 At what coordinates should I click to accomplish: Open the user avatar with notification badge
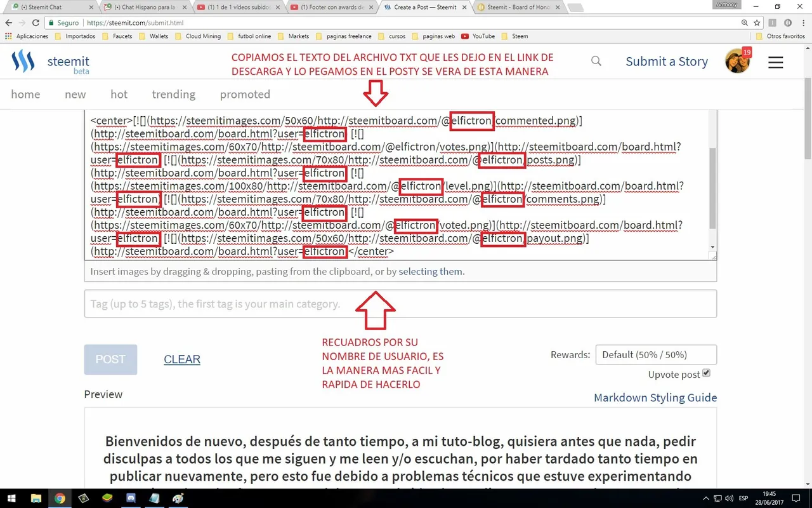(x=738, y=61)
